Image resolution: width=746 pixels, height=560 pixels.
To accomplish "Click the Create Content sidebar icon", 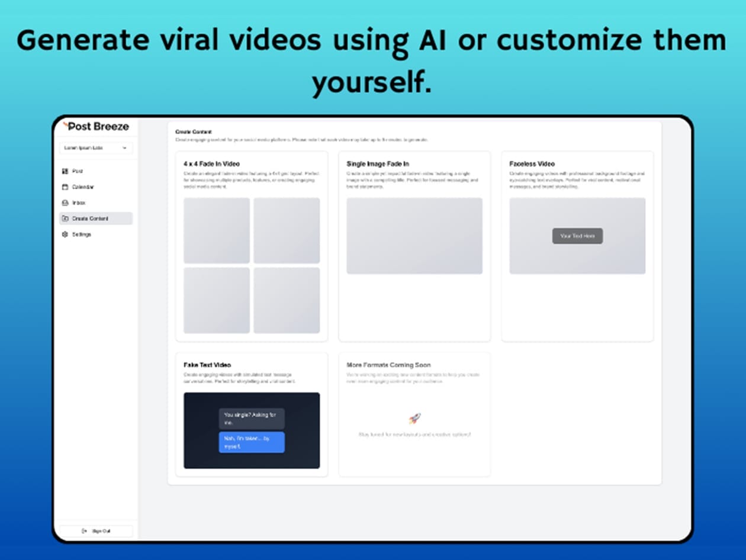I will pyautogui.click(x=65, y=218).
